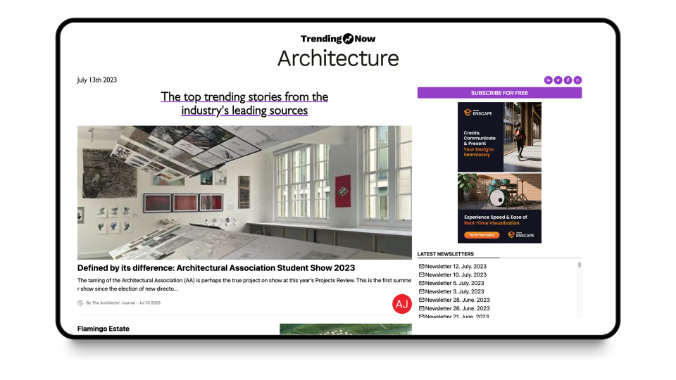This screenshot has height=380, width=676.
Task: Click the July 13th 2023 date
Action: pos(97,80)
